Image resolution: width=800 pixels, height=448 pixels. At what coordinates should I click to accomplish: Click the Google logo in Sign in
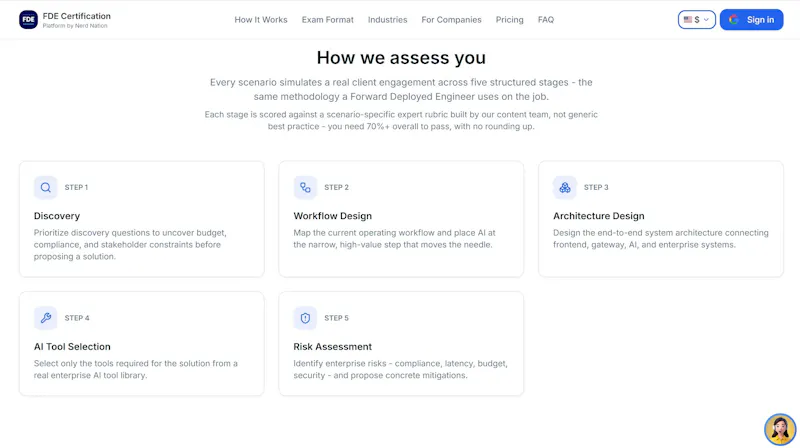734,19
